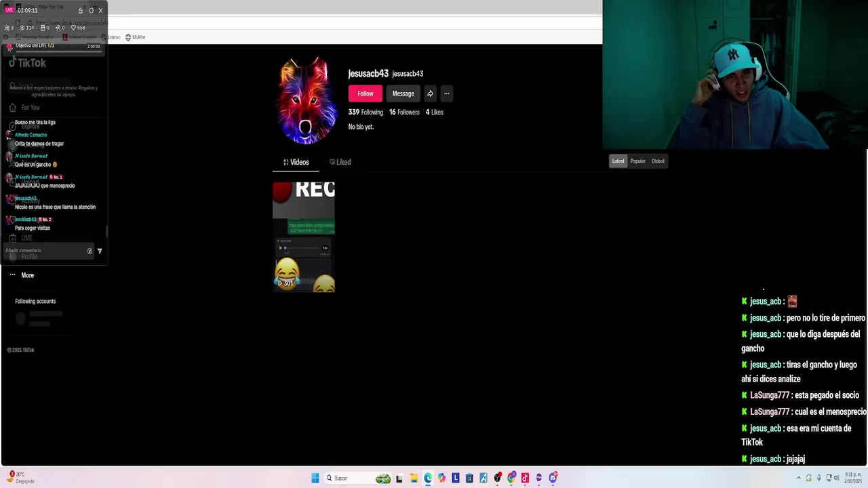Click the pink LIVE badge in the overlay
Viewport: 868px width, 488px height.
(9, 10)
